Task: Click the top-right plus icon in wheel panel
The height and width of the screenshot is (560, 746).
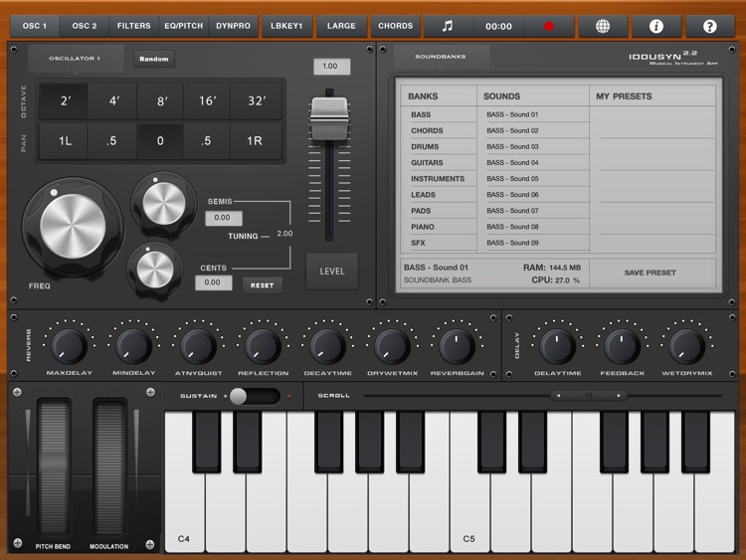Action: (150, 392)
